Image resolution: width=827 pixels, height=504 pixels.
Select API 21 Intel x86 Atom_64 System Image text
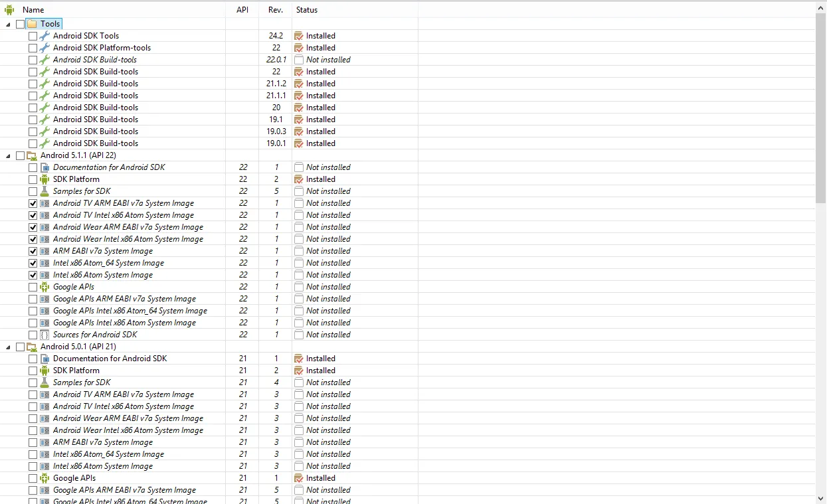coord(108,454)
